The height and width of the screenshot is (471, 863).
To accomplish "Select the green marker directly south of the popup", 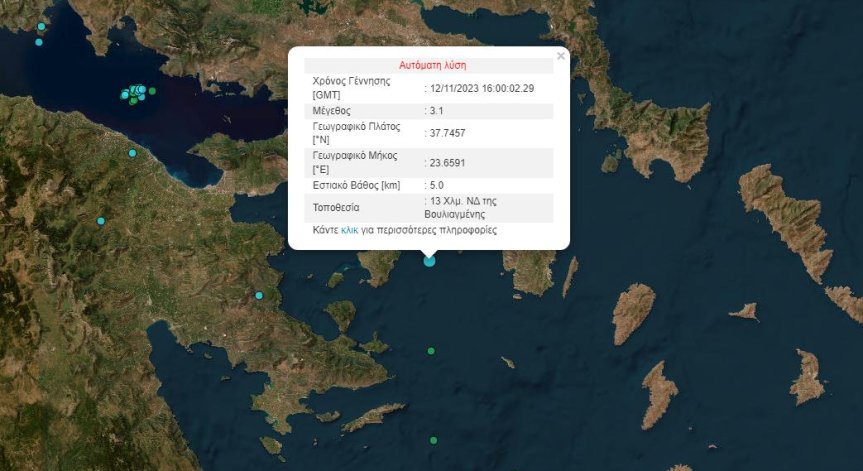I will pyautogui.click(x=431, y=351).
